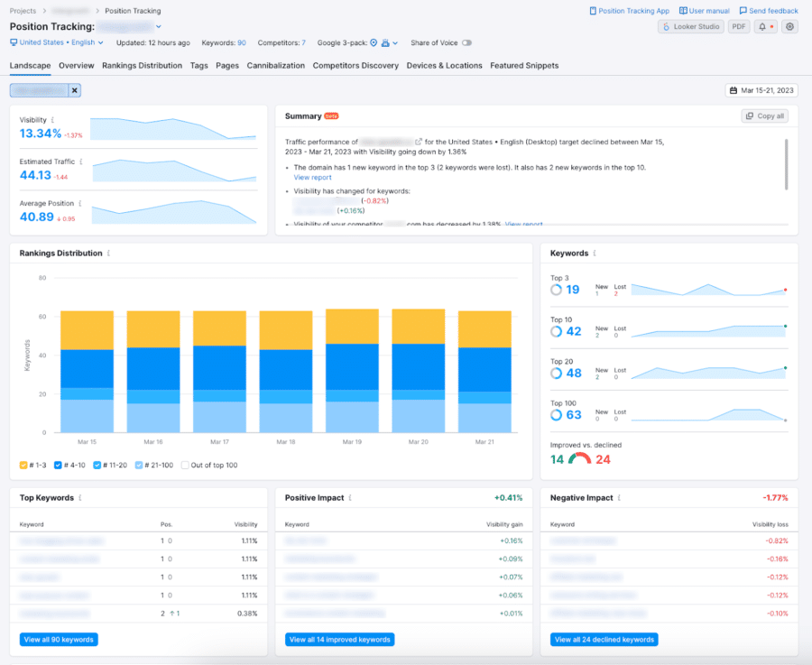Toggle the Share of Voice switch

click(x=466, y=43)
